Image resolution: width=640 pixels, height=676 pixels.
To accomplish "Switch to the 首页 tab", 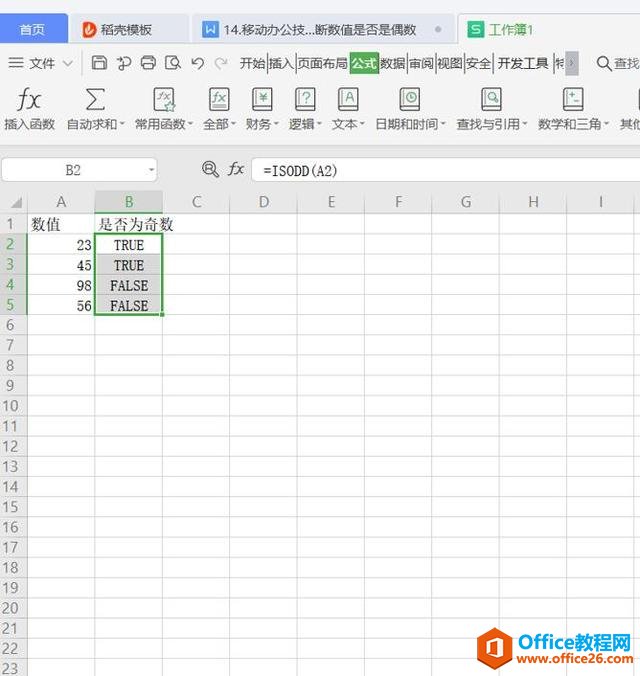I will tap(33, 29).
